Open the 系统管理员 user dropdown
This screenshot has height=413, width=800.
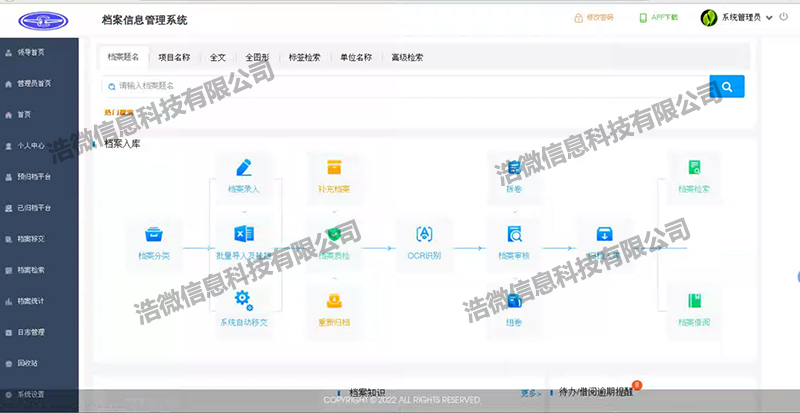point(737,17)
